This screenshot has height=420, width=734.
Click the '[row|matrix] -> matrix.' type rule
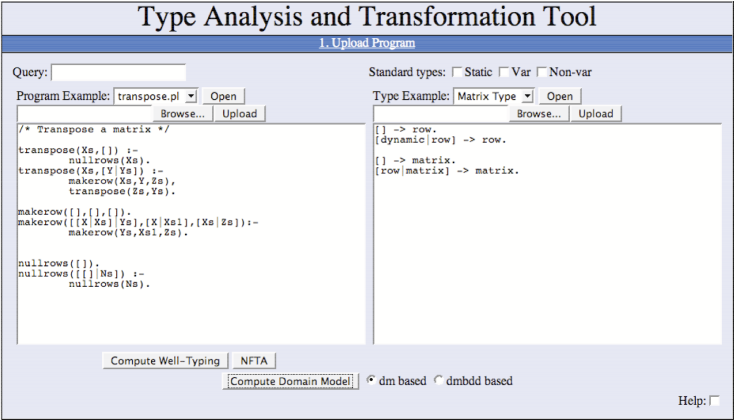pos(447,171)
